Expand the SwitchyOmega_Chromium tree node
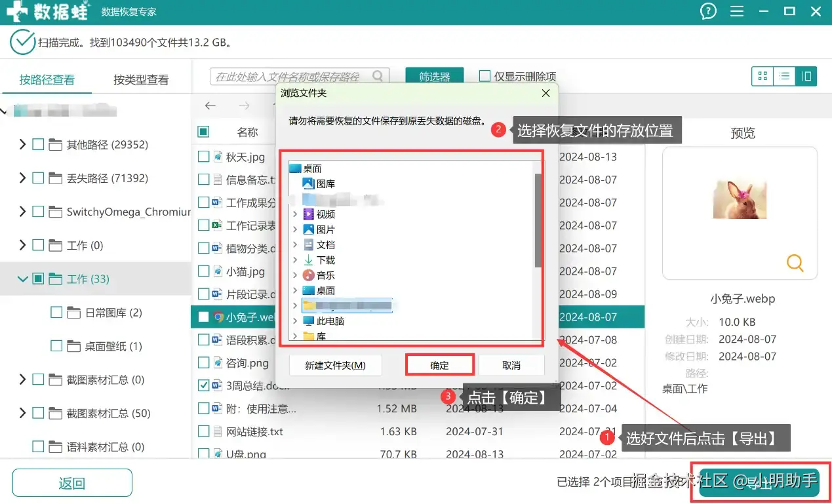 23,211
